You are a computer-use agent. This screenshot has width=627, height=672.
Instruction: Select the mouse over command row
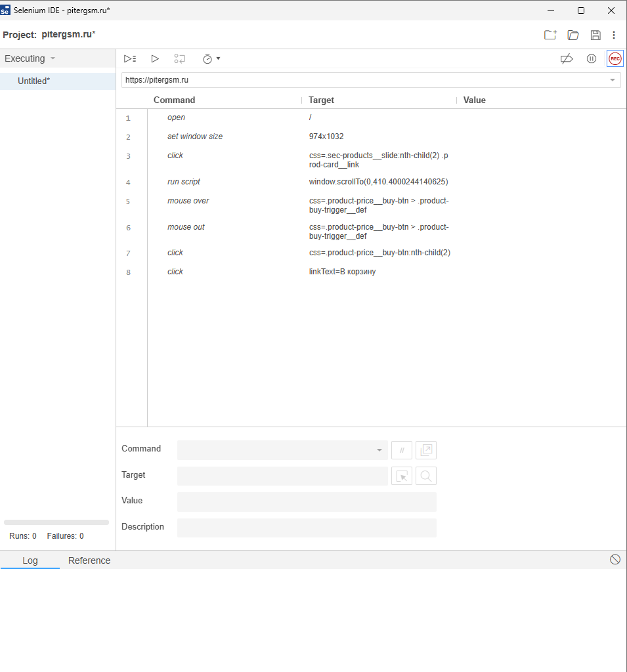click(371, 205)
